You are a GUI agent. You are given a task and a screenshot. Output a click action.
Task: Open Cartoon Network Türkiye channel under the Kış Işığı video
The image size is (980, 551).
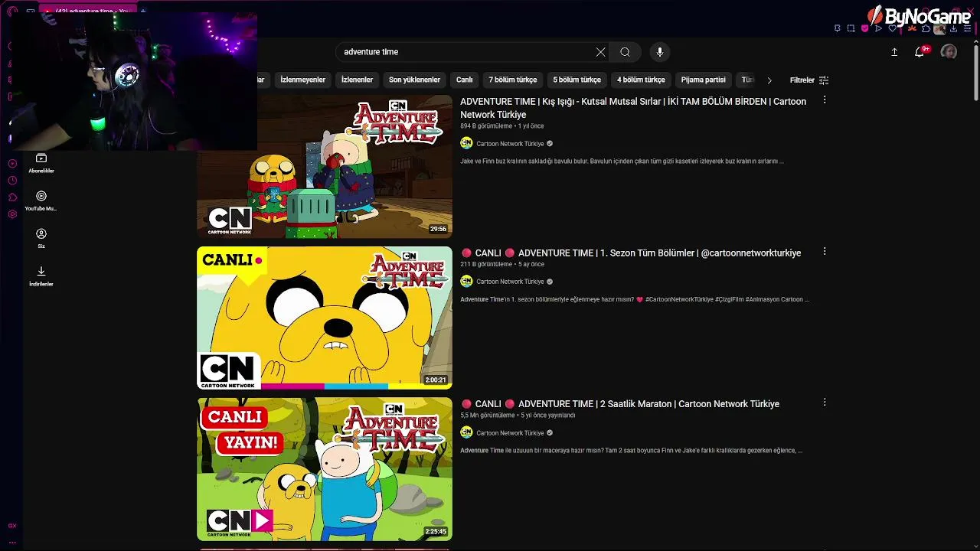coord(510,144)
